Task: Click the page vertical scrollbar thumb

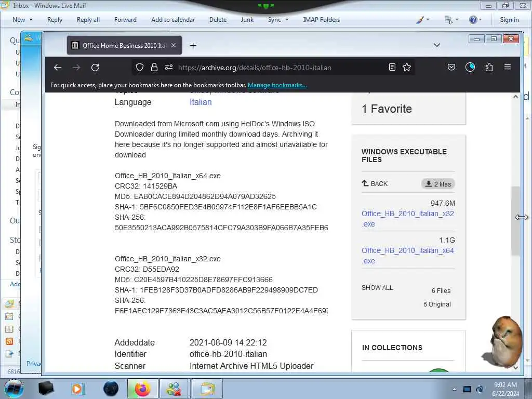Action: pyautogui.click(x=515, y=220)
